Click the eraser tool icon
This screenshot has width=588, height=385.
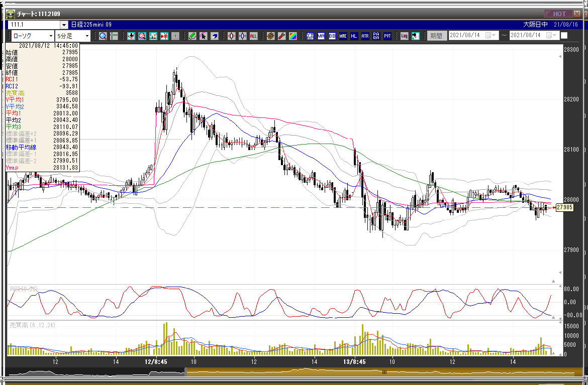tap(214, 36)
